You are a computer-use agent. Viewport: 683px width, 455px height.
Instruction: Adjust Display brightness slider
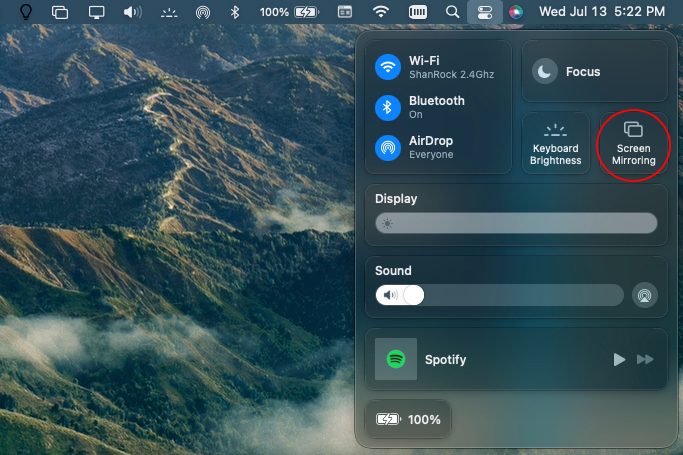[x=516, y=223]
